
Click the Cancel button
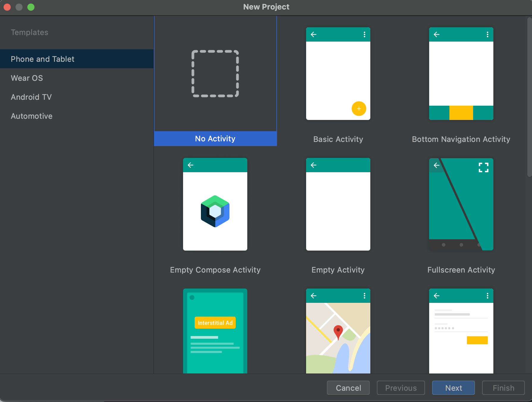coord(348,388)
